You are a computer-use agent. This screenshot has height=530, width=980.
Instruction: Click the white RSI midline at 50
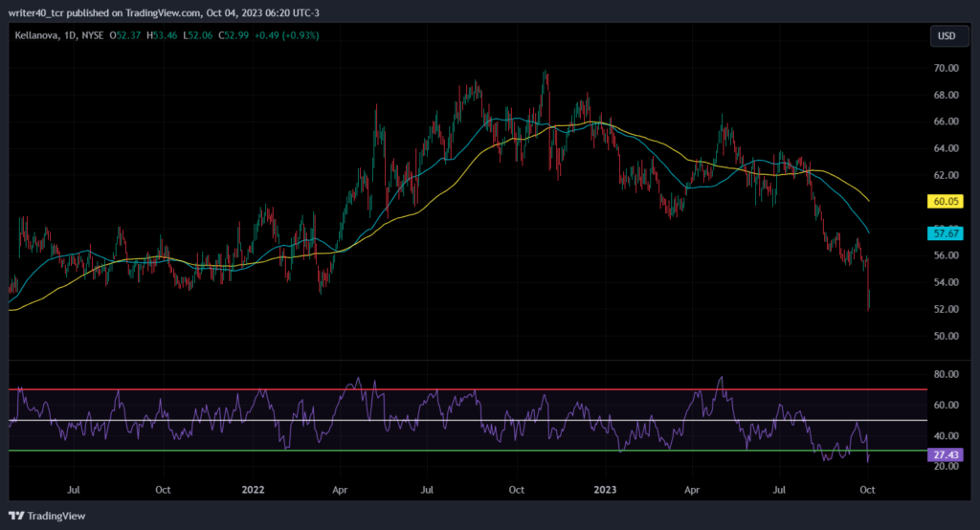(x=467, y=420)
